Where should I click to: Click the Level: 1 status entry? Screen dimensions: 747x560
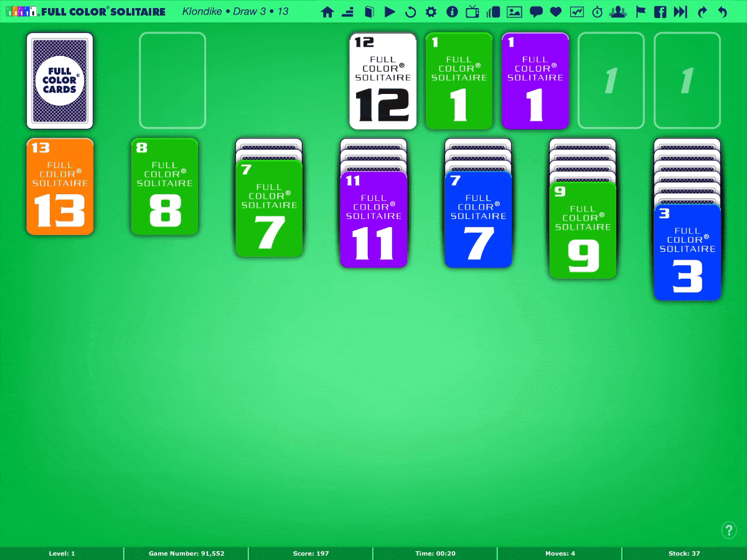(x=62, y=553)
